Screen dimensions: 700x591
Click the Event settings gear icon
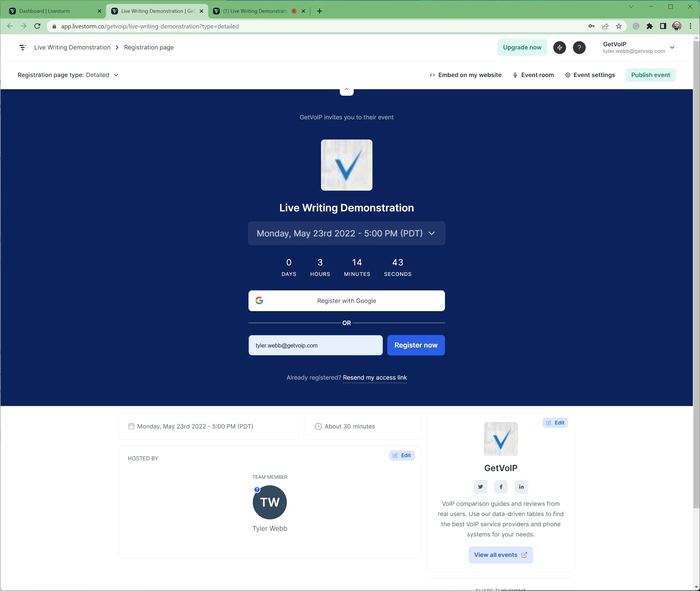pyautogui.click(x=568, y=75)
